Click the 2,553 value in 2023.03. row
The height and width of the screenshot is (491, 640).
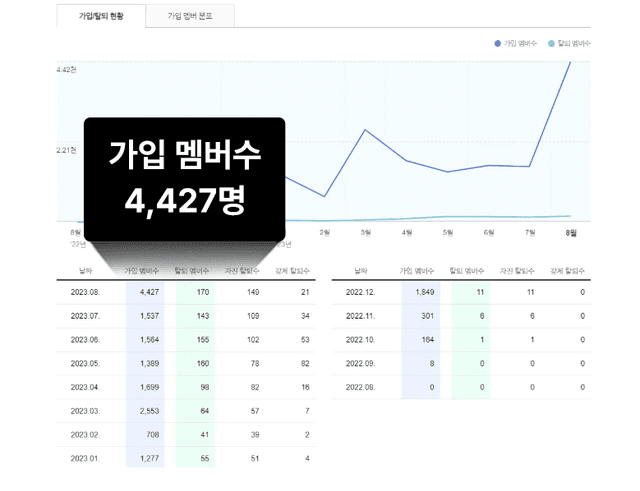tap(148, 411)
